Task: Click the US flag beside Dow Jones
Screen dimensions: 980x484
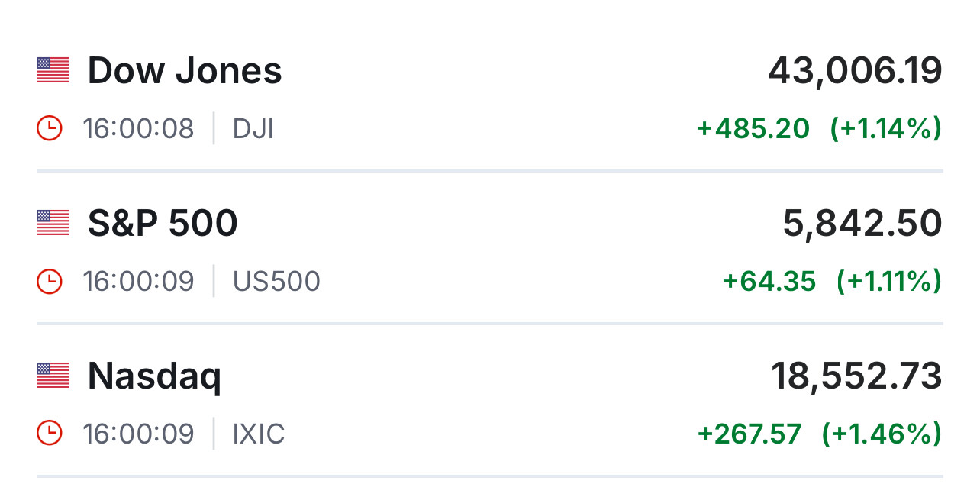Action: (x=53, y=70)
